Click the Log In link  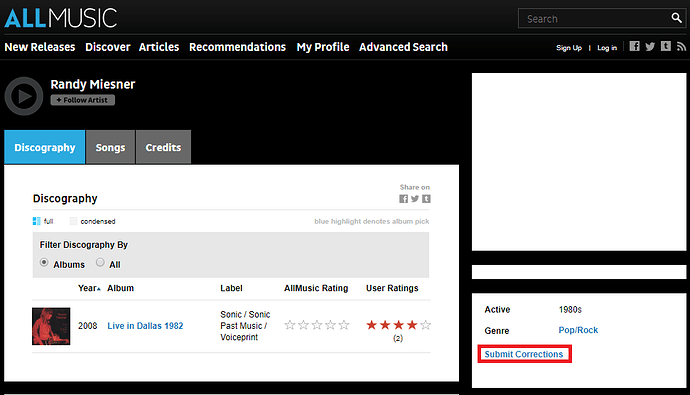pyautogui.click(x=607, y=48)
